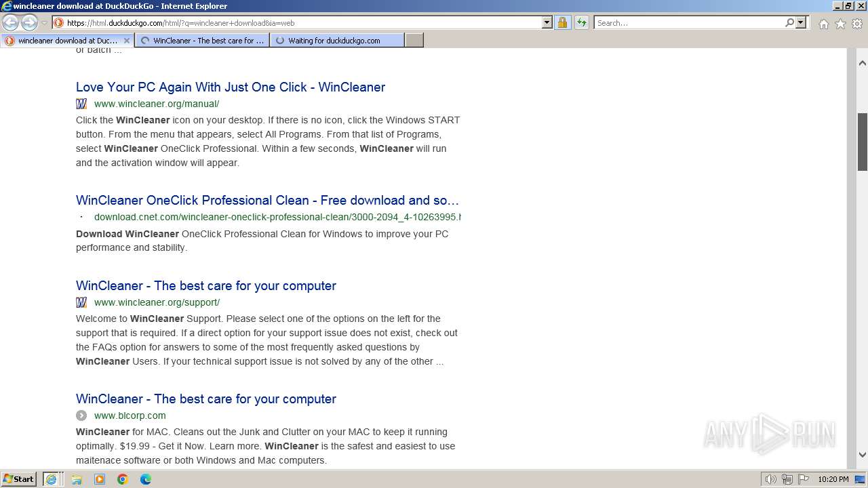
Task: Click the magnifier search icon
Action: (789, 22)
